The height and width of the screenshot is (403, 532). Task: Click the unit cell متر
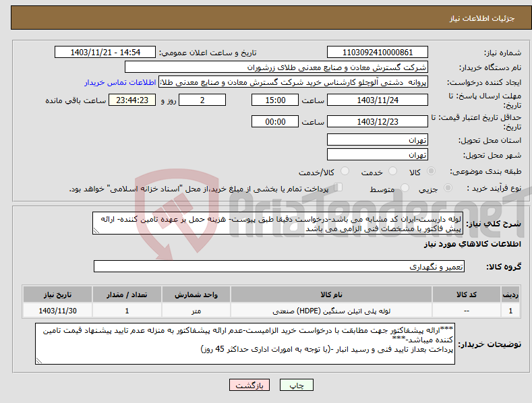coord(196,311)
